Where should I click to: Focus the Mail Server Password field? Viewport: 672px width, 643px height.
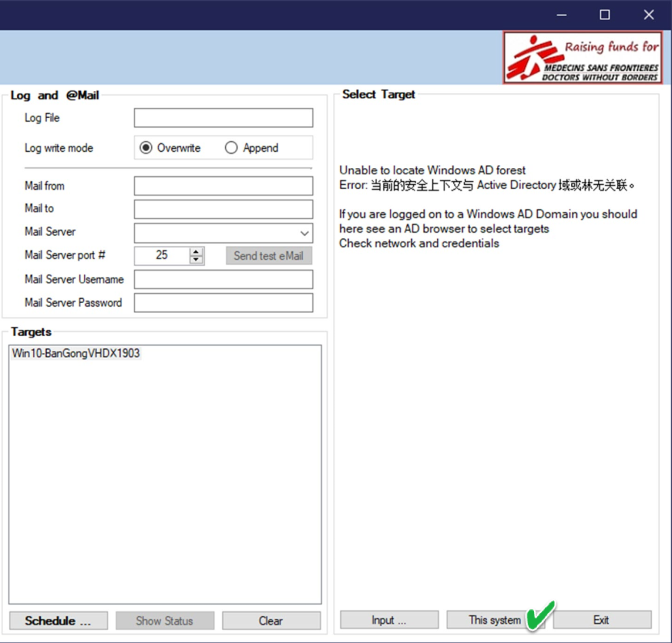[223, 303]
